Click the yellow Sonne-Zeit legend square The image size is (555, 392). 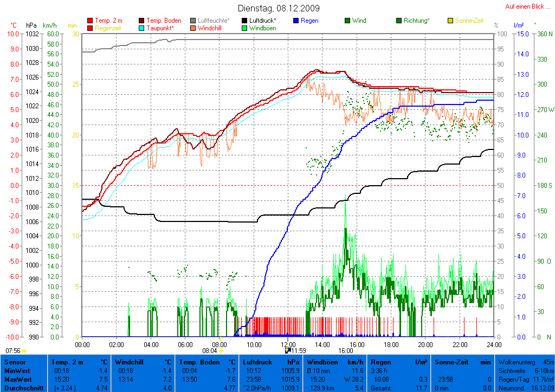click(450, 21)
